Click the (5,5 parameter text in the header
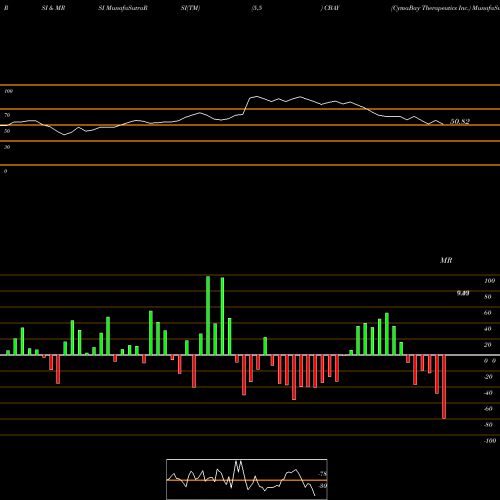 pos(257,8)
